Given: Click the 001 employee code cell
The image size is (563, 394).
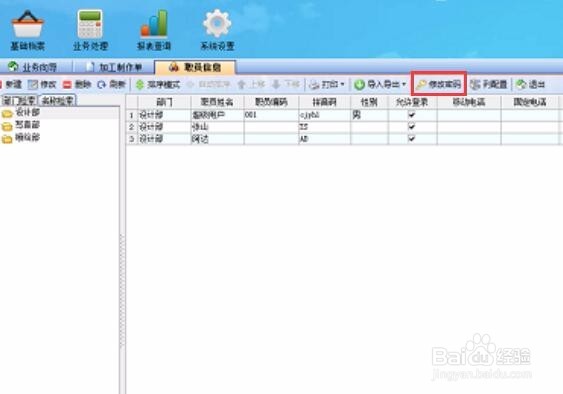Looking at the screenshot, I should point(271,115).
